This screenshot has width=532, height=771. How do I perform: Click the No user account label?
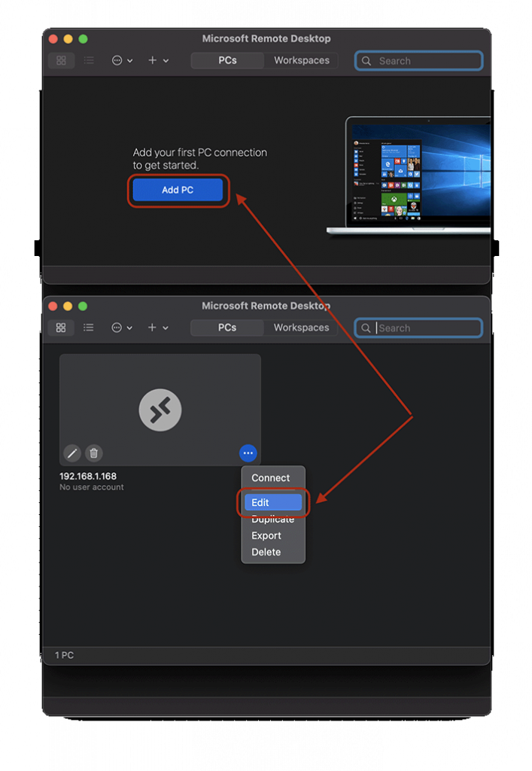click(x=92, y=487)
